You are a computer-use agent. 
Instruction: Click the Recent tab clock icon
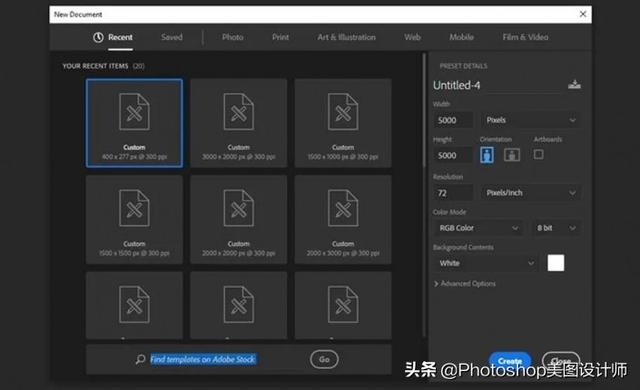pyautogui.click(x=98, y=37)
